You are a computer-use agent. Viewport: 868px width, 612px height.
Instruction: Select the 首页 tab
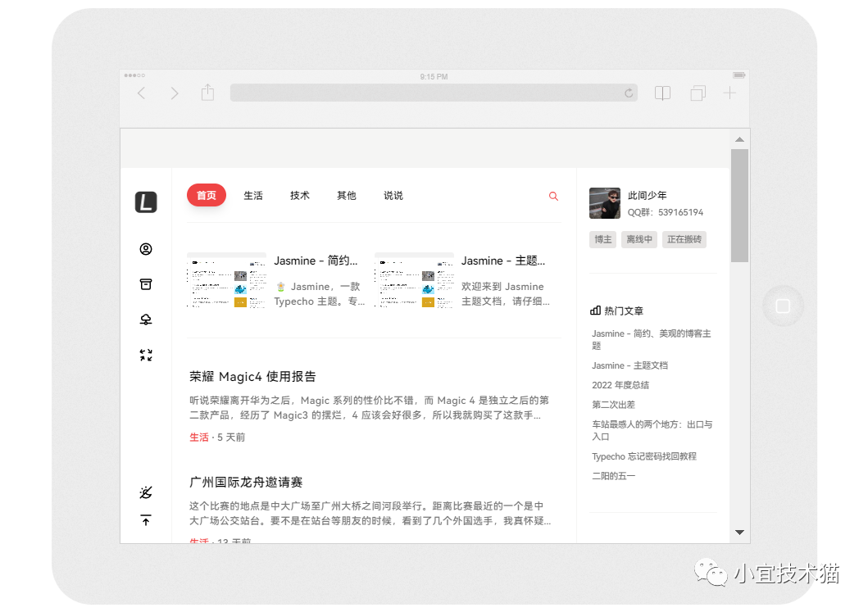[207, 196]
